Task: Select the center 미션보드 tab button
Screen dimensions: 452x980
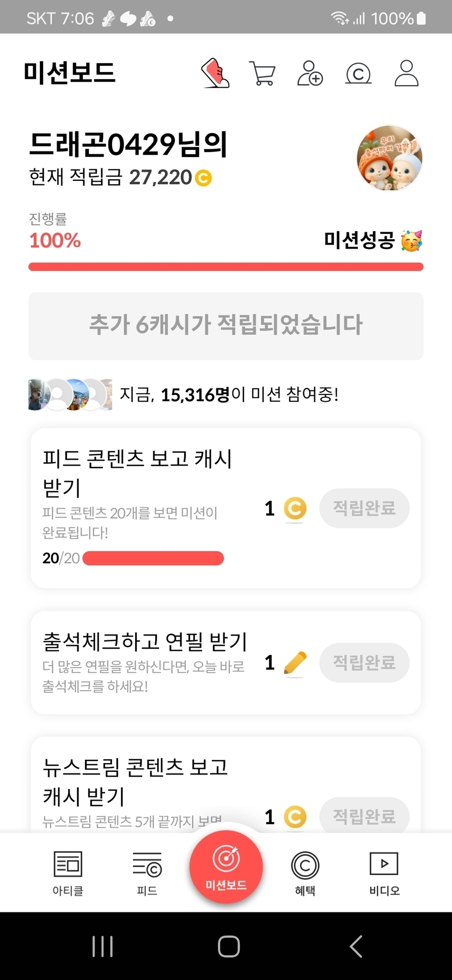Action: [226, 867]
